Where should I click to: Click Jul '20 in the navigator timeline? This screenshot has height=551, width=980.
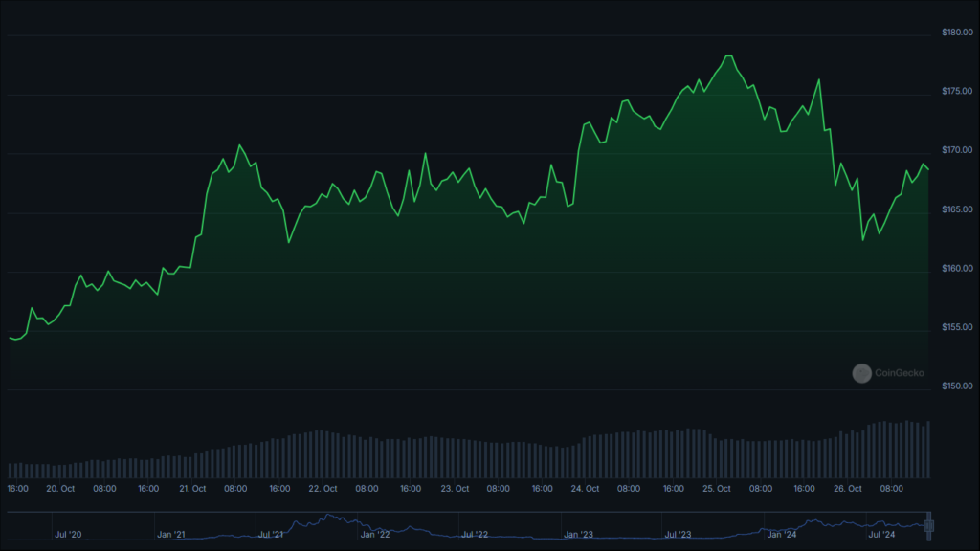click(x=68, y=534)
